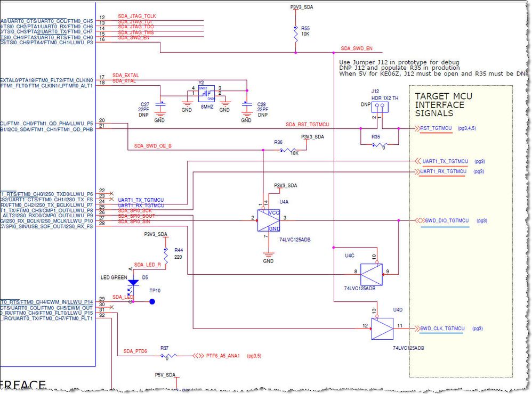Click the TARGET MCU INTERFACE SIGNALS title
The width and height of the screenshot is (532, 394).
coord(444,105)
